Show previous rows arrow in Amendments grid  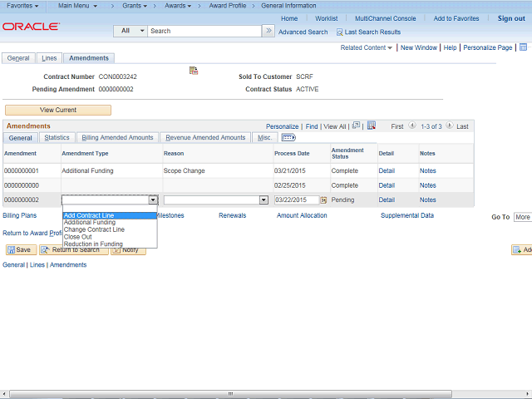tap(412, 126)
